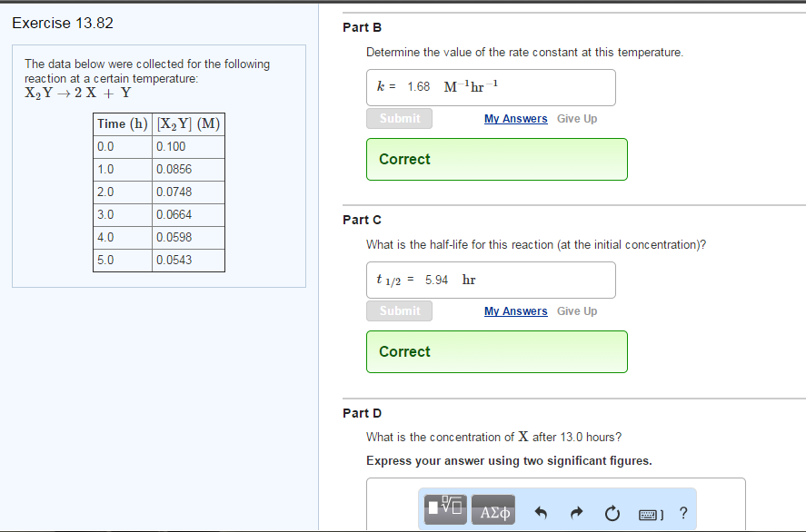Open the equation template editor icon
Viewport: 806px width, 532px height.
point(443,509)
